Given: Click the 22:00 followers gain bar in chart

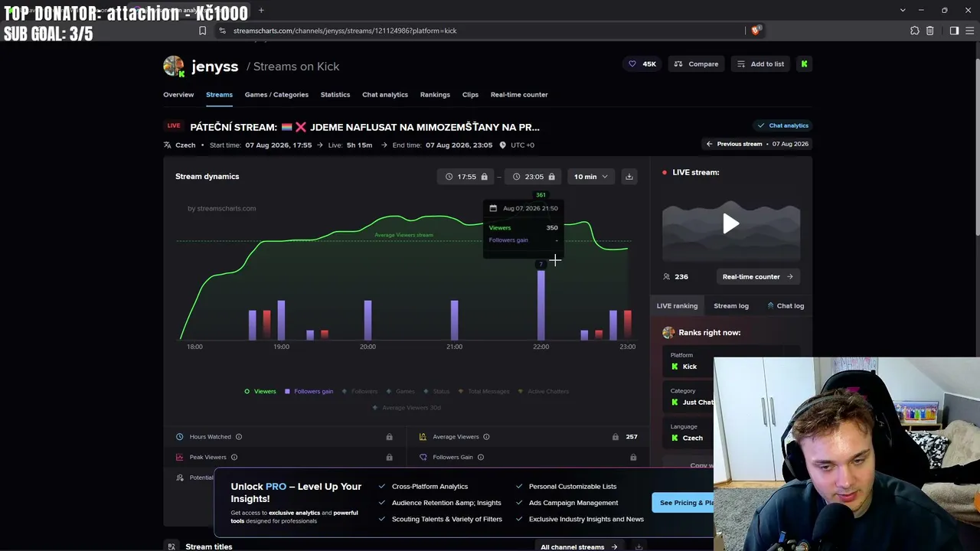Looking at the screenshot, I should [x=541, y=305].
